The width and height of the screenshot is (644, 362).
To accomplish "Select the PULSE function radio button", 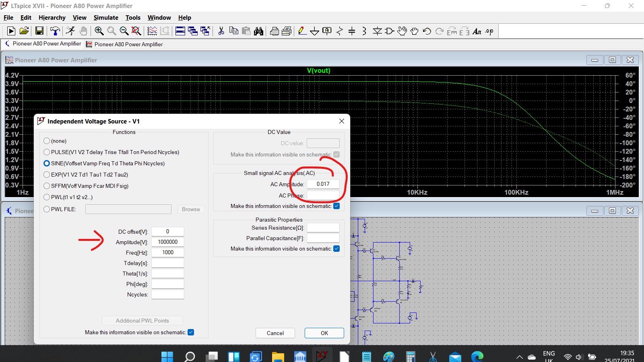I will point(47,152).
